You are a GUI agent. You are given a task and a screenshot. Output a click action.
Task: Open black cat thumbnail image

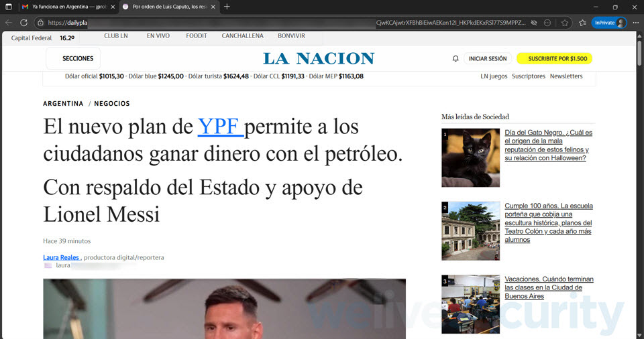coord(471,158)
